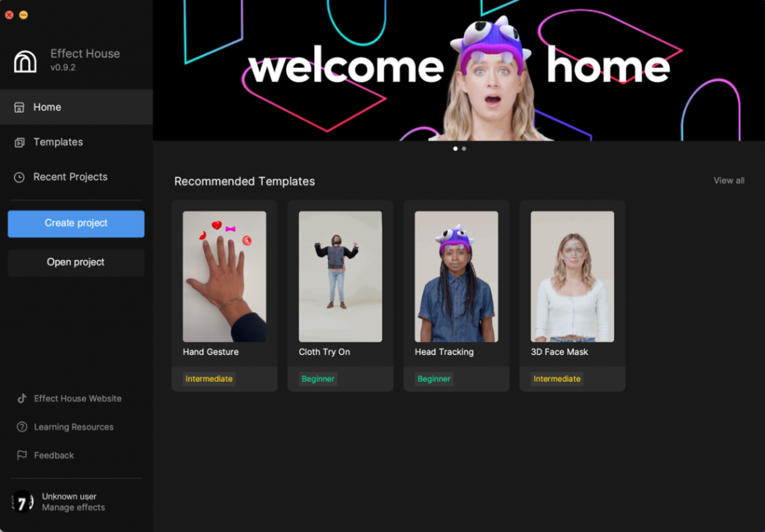Open the 3D Face Mask template thumbnail
765x532 pixels.
[572, 276]
